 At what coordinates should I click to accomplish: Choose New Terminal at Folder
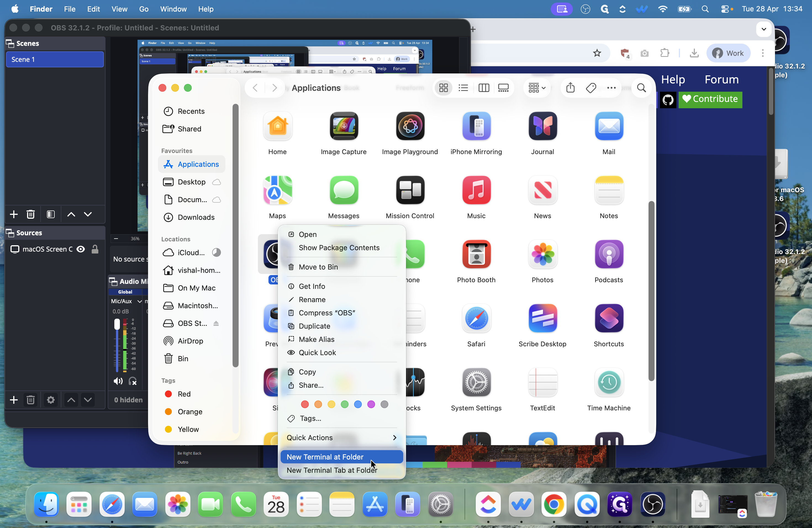click(x=342, y=457)
